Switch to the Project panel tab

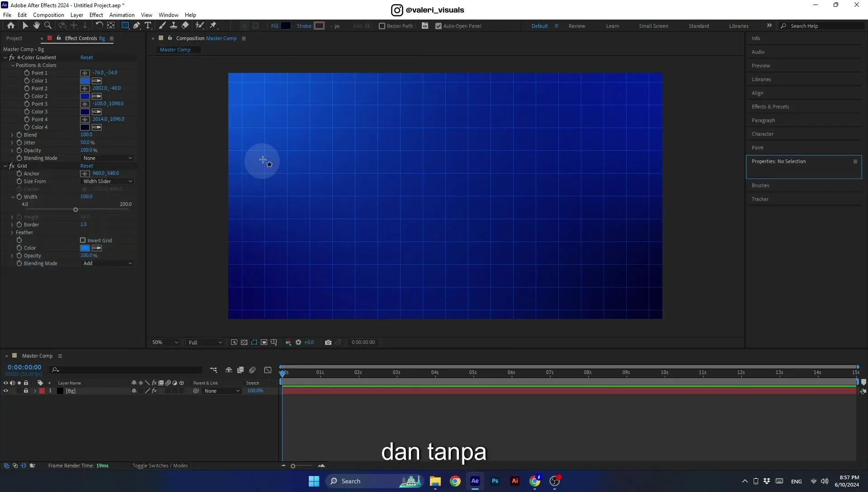click(14, 38)
